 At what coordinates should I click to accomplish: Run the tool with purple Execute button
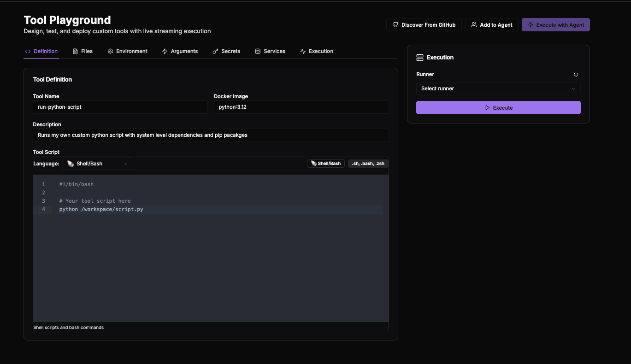(498, 108)
